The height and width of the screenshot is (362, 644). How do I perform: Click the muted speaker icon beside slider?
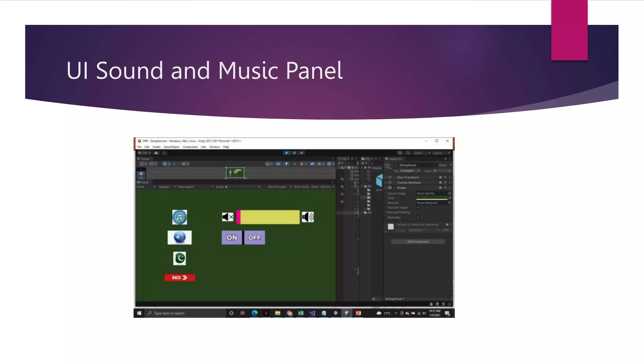coord(228,217)
